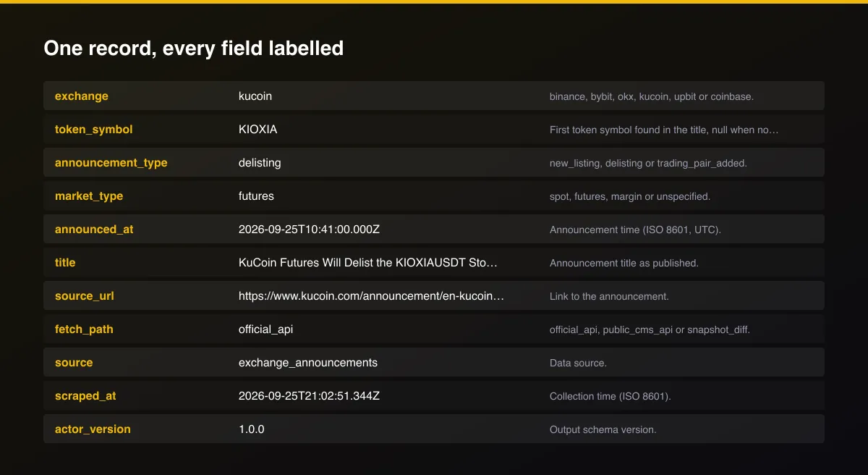Click 'Data source.' description
The width and height of the screenshot is (868, 475).
click(578, 363)
